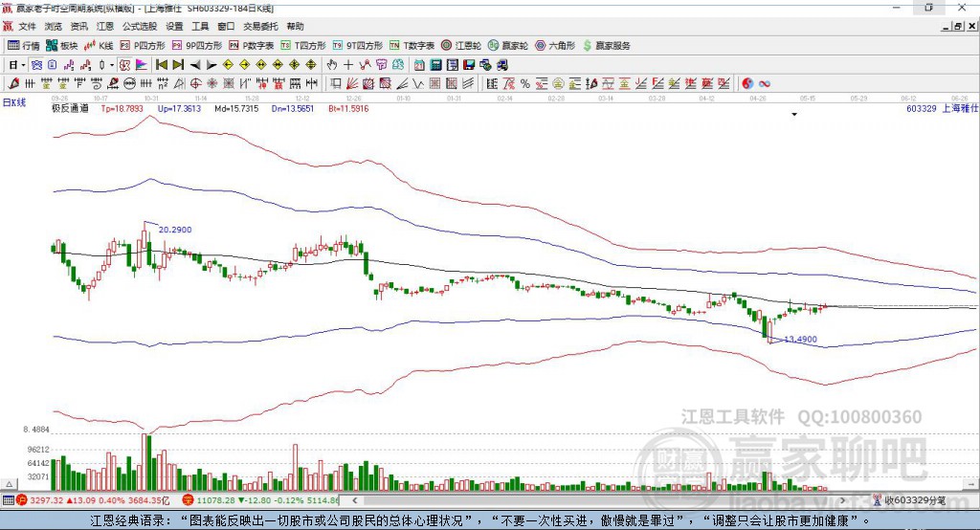Viewport: 980px width, 530px height.
Task: Click the 极反通道 indicator name
Action: click(x=70, y=108)
